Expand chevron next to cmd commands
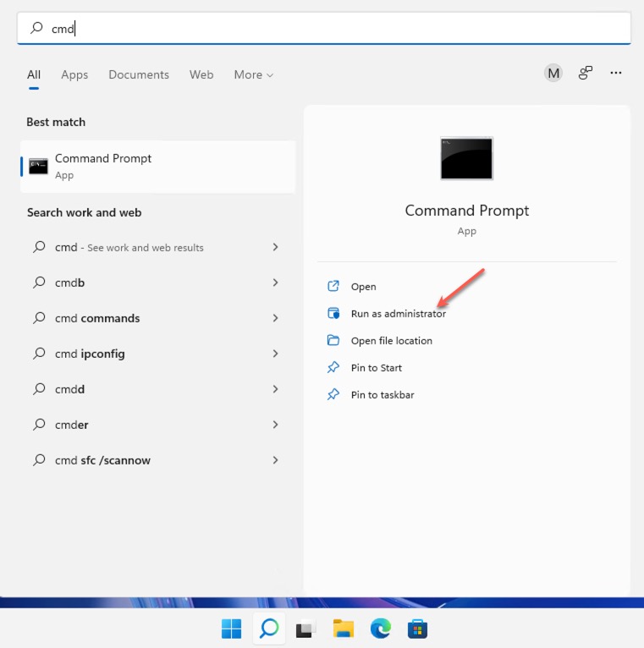The image size is (644, 648). [x=275, y=318]
